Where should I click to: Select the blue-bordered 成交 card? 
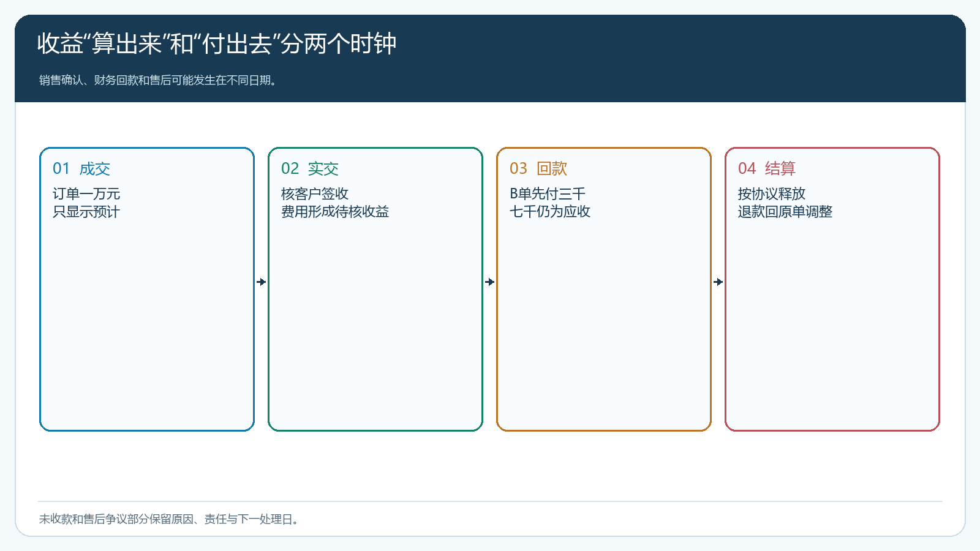[x=147, y=289]
